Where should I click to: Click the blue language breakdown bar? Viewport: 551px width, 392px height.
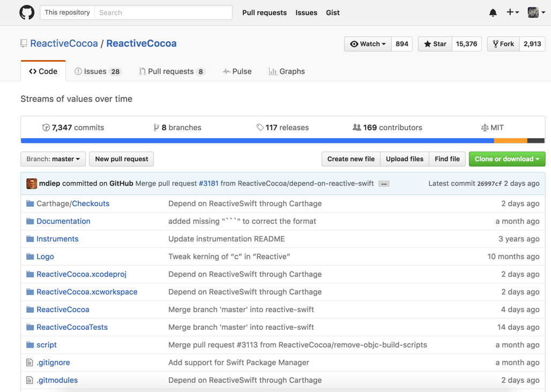[x=257, y=141]
